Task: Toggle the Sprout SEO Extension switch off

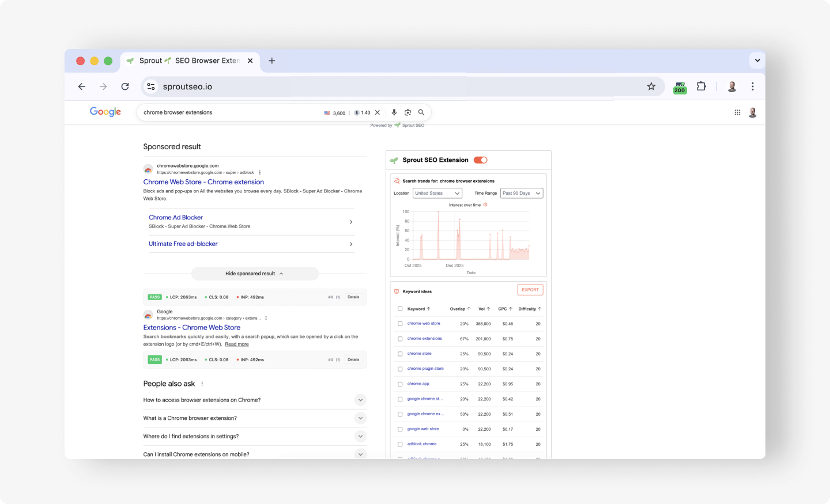Action: tap(480, 160)
